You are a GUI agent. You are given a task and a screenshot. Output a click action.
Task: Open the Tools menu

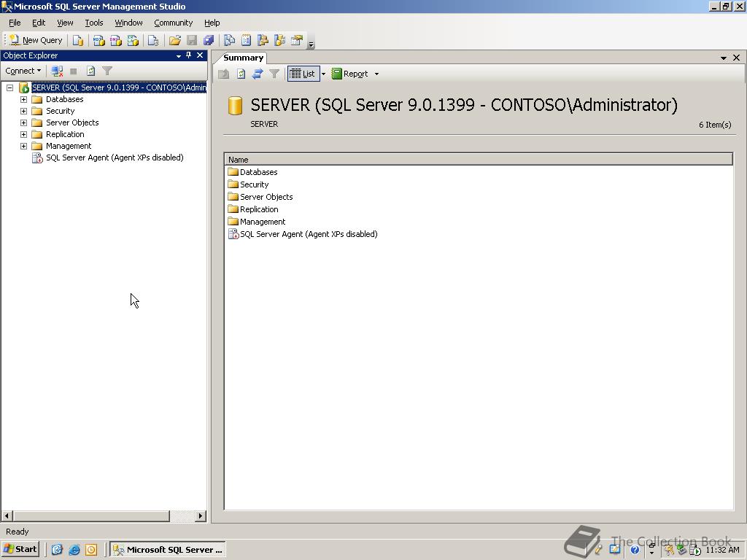94,23
